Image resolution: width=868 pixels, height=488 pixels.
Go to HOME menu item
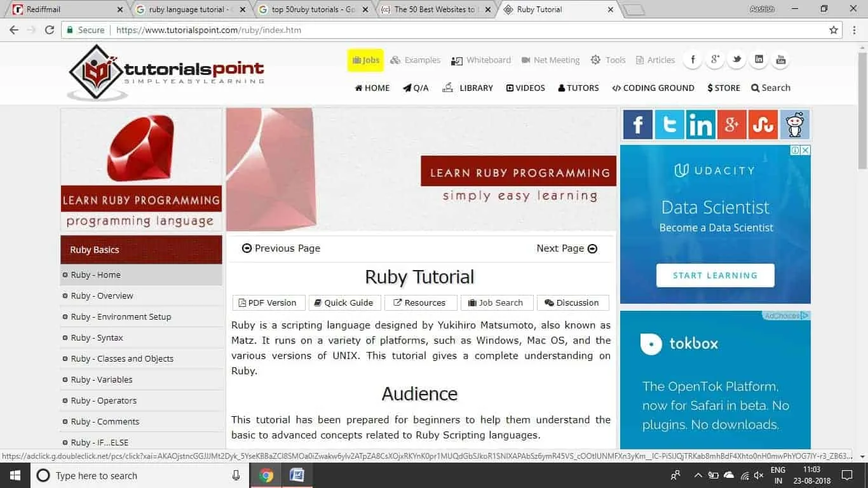pyautogui.click(x=372, y=88)
